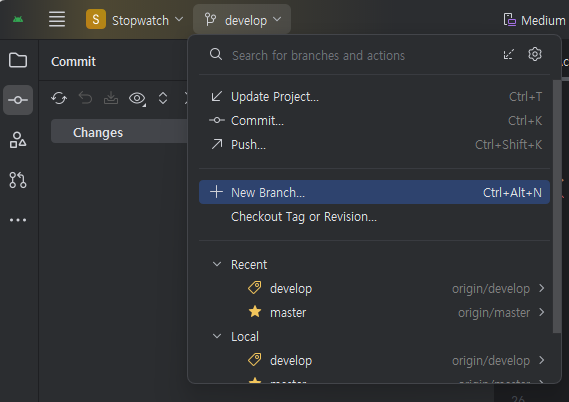
Task: Select Checkout Tag or Revision...
Action: (x=374, y=217)
